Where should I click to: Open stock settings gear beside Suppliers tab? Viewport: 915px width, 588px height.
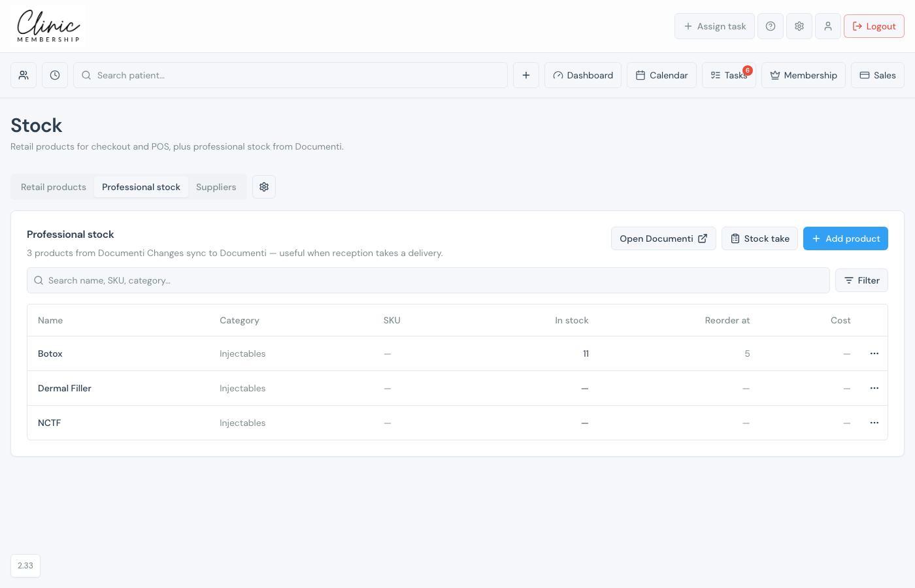(264, 187)
